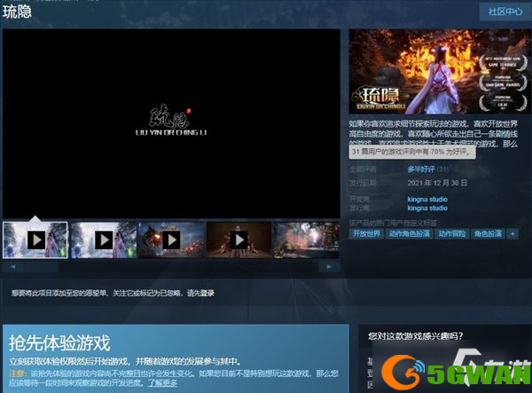The height and width of the screenshot is (393, 532).
Task: Open the 社区中心 community hub button
Action: point(505,12)
